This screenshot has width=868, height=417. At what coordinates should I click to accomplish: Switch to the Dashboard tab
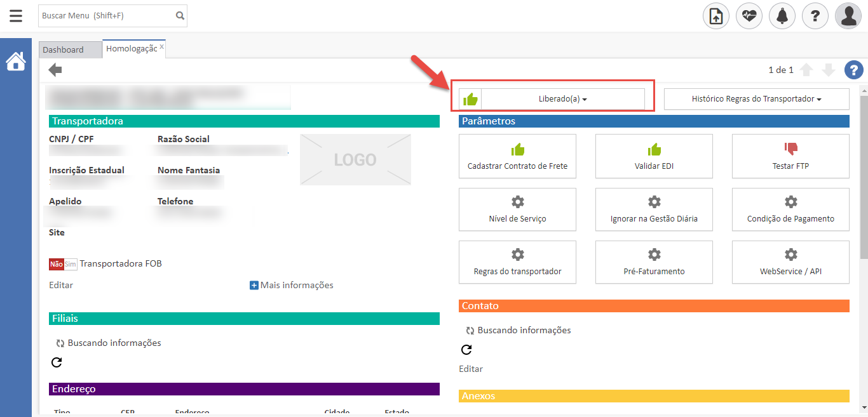[x=64, y=50]
